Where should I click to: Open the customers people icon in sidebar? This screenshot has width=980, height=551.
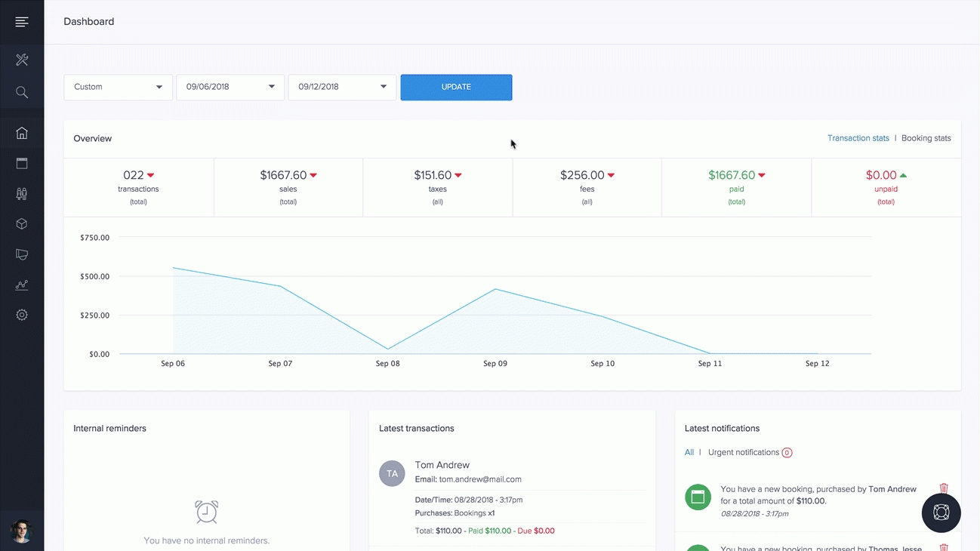click(22, 194)
